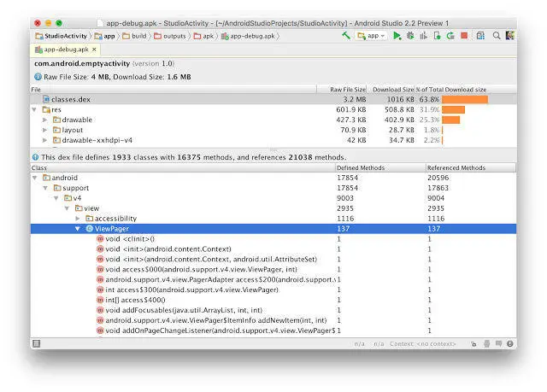Screen dimensions: 547x392
Task: Click the outputs breadcrumb folder
Action: coord(170,36)
